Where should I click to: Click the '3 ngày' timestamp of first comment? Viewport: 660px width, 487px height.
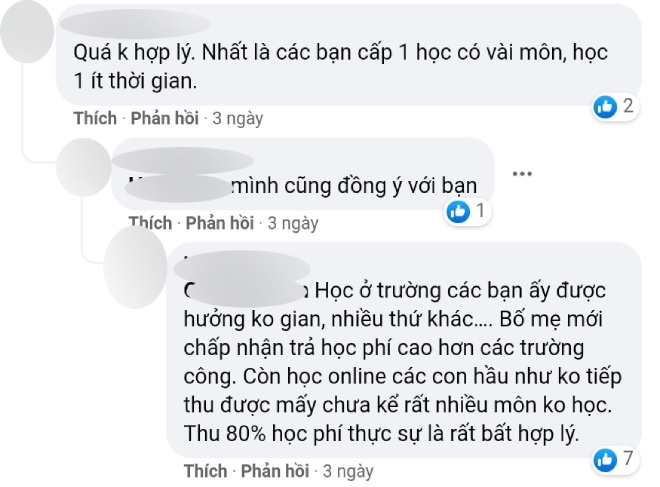(x=237, y=119)
